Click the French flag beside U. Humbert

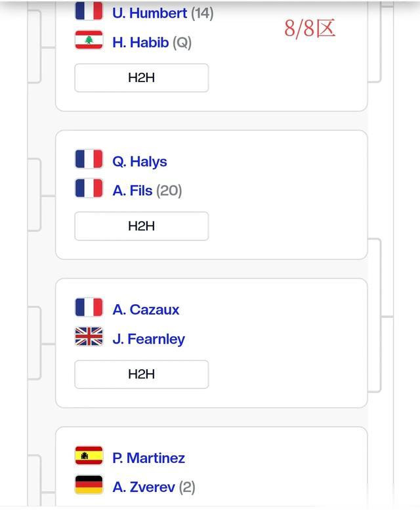[x=89, y=11]
